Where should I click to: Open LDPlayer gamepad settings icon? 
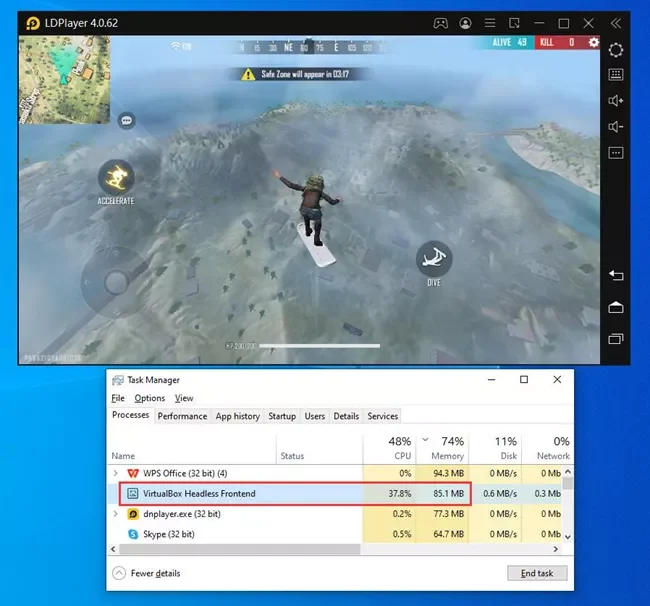[x=440, y=23]
